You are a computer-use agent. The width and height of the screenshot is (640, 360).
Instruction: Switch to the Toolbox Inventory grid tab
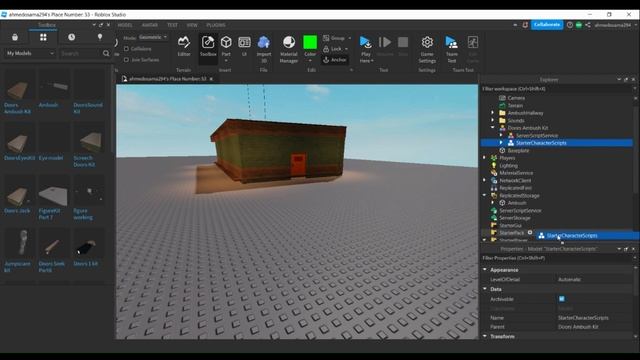point(43,37)
